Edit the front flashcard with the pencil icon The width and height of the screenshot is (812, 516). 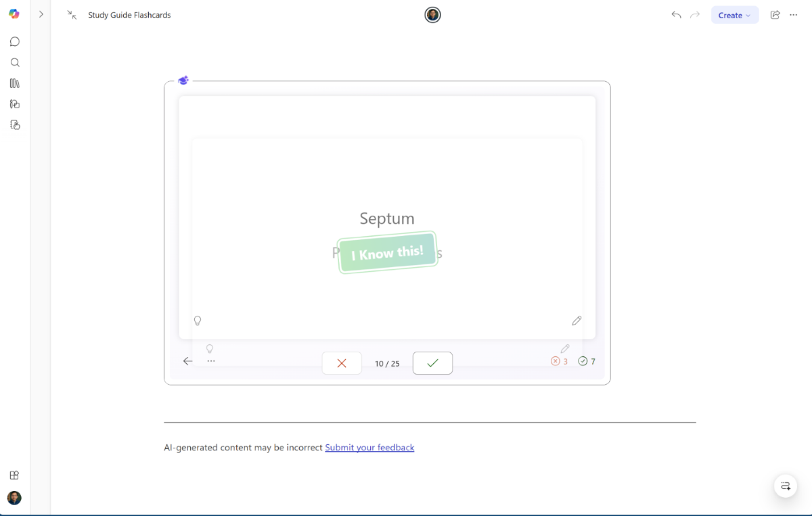click(577, 321)
